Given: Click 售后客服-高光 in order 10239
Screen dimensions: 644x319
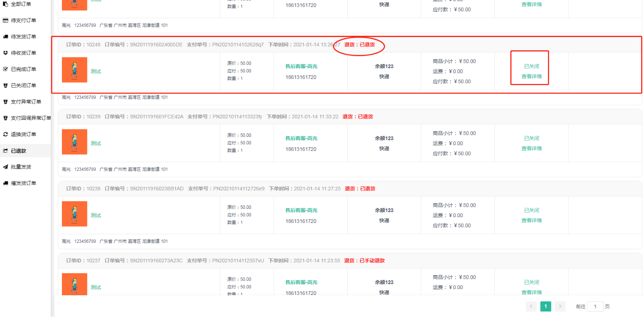Looking at the screenshot, I should pos(301,138).
